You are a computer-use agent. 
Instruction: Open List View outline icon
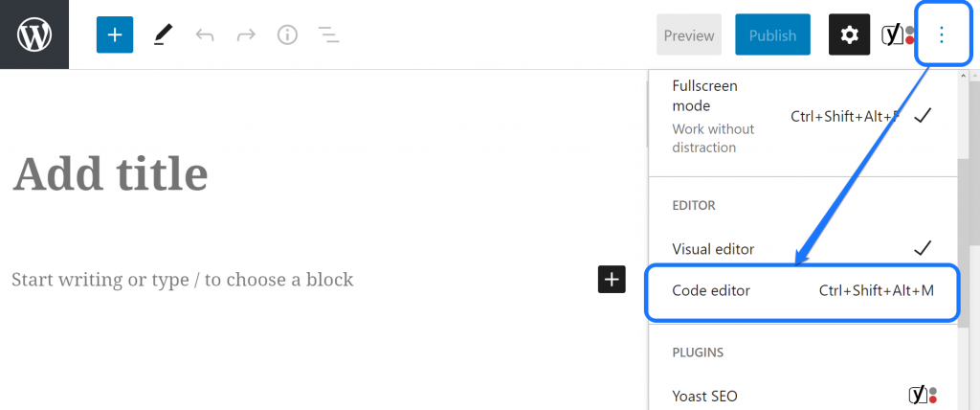point(328,35)
